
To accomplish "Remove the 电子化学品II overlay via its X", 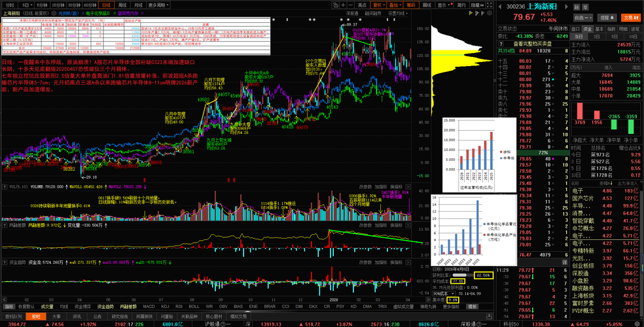I will point(114,13).
